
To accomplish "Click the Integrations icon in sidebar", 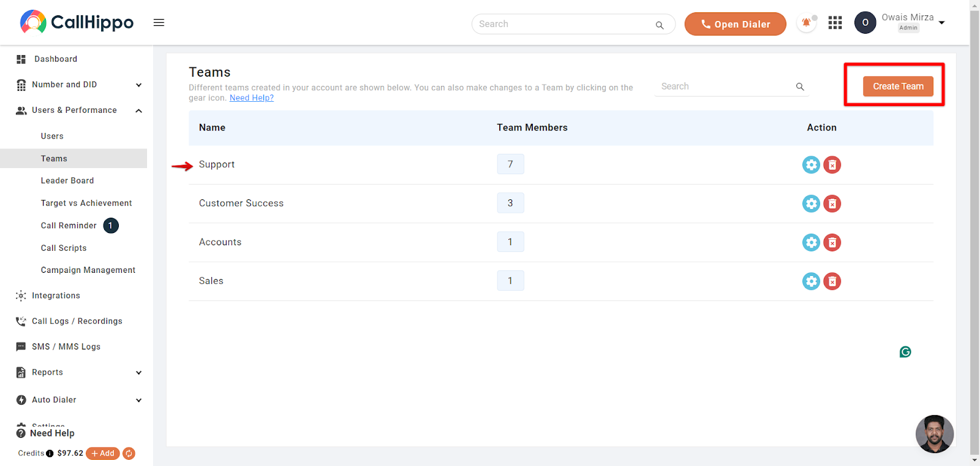I will click(x=21, y=296).
